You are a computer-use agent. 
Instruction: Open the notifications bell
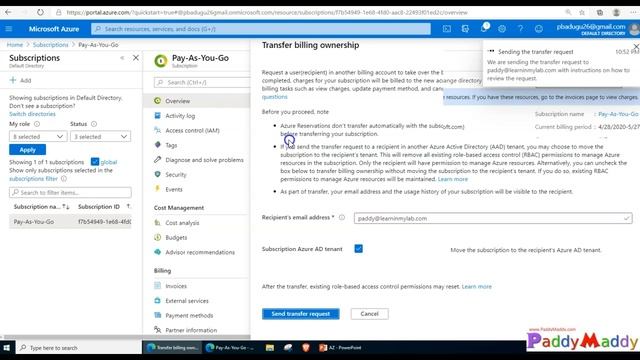484,28
